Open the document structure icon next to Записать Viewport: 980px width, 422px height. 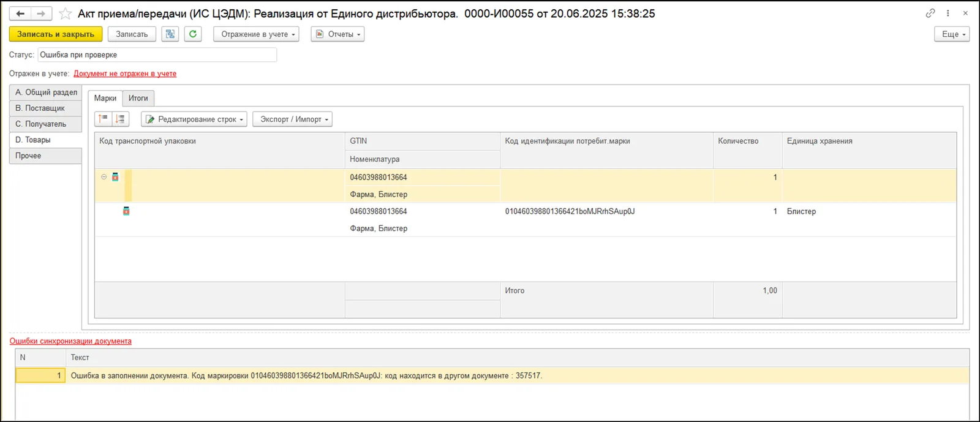[x=170, y=34]
